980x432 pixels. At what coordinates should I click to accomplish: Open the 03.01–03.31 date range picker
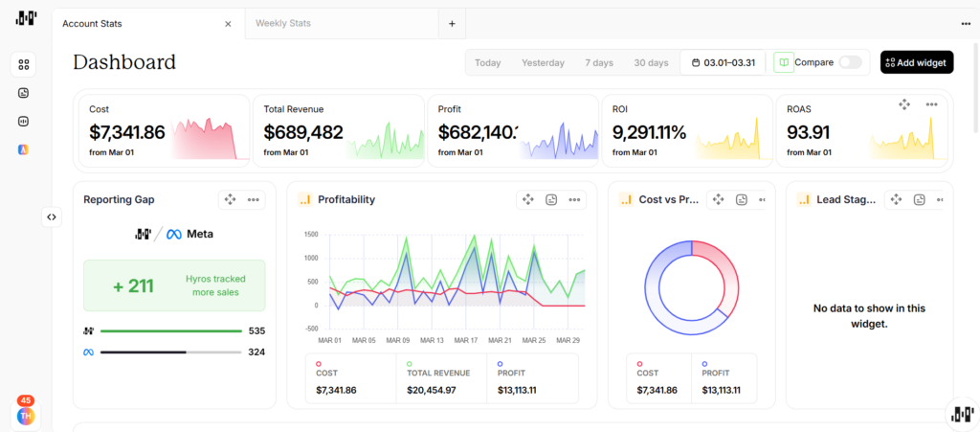[723, 62]
